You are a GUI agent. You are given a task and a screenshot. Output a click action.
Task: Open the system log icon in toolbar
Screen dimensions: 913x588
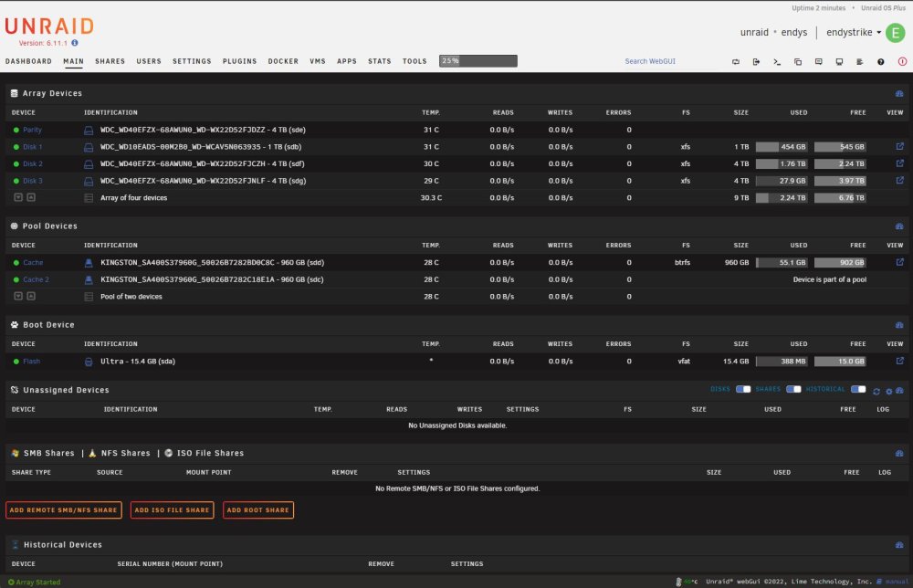point(860,62)
